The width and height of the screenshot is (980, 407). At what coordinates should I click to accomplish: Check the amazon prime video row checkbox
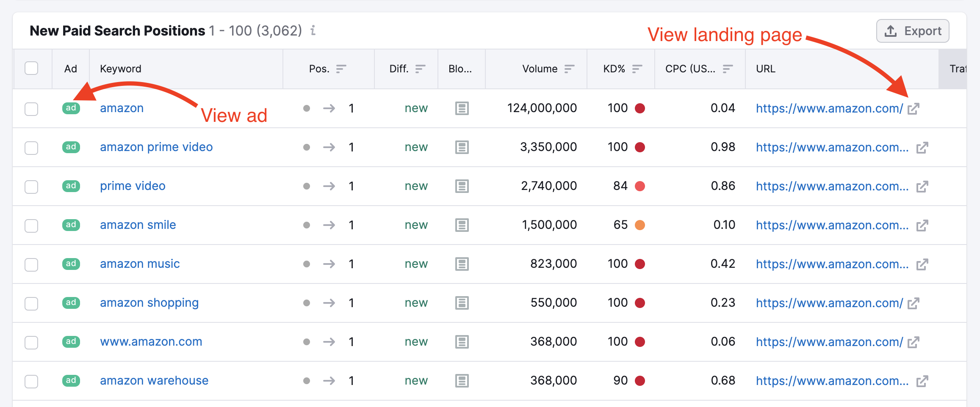[x=31, y=148]
